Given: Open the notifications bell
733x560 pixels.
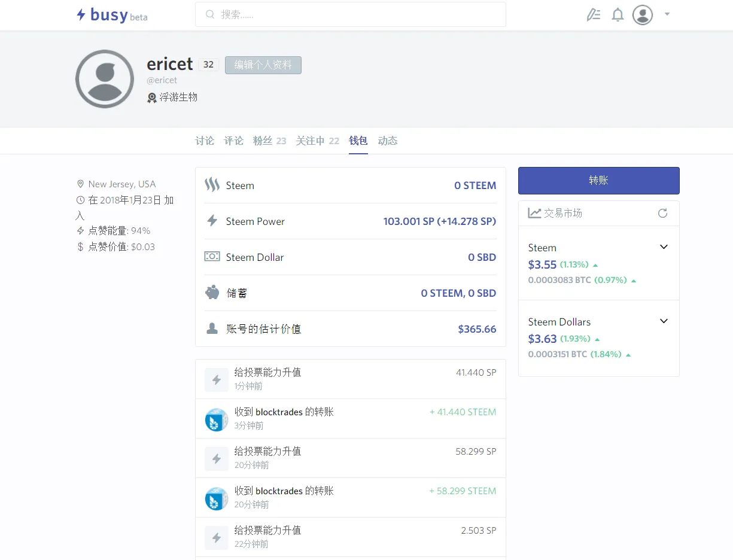Looking at the screenshot, I should click(x=618, y=15).
